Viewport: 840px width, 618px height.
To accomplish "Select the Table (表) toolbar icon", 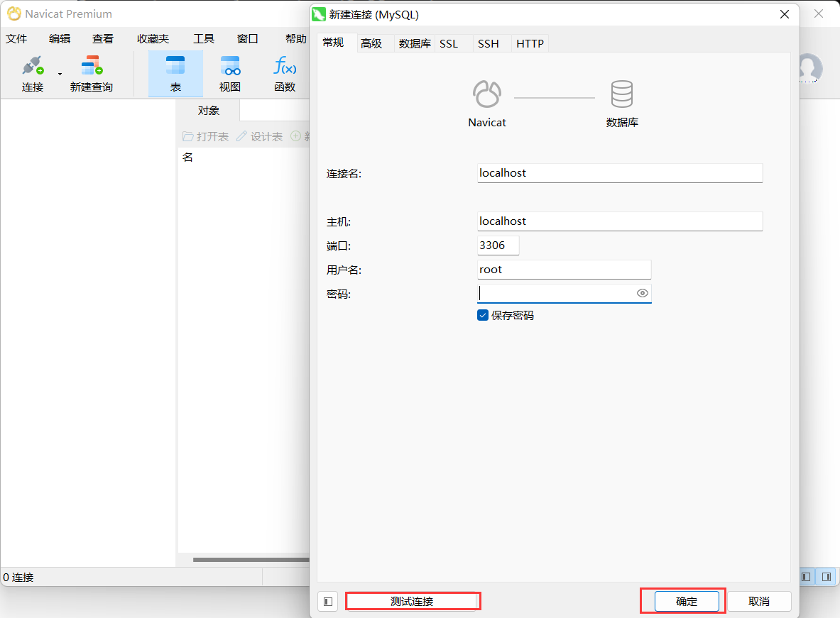I will [x=175, y=73].
